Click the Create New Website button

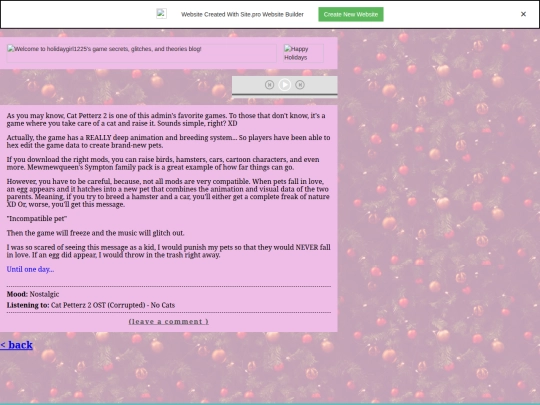[351, 14]
